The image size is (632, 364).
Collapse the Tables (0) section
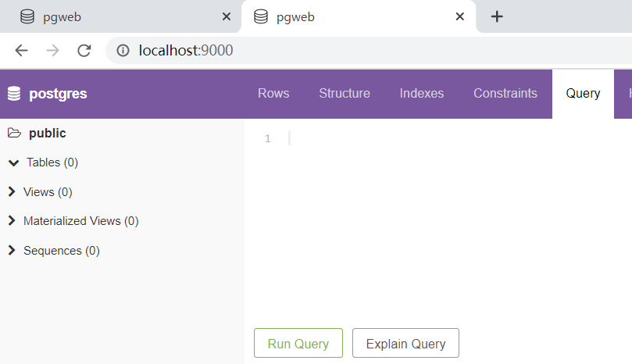[x=13, y=162]
